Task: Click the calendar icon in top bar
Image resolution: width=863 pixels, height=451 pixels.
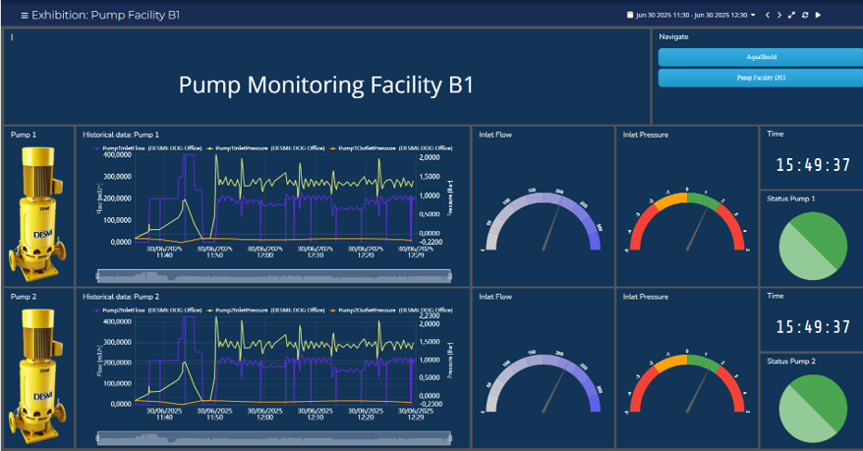Action: [630, 15]
